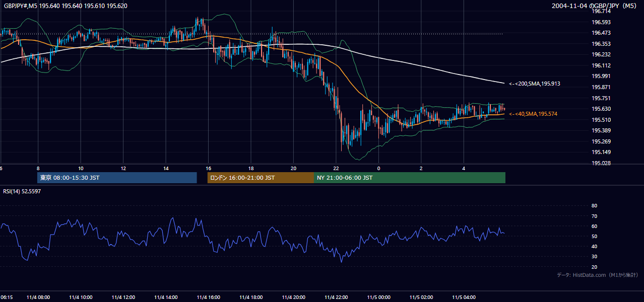Click the 11/4 20:00 time axis label
644x302 pixels.
[x=293, y=297]
